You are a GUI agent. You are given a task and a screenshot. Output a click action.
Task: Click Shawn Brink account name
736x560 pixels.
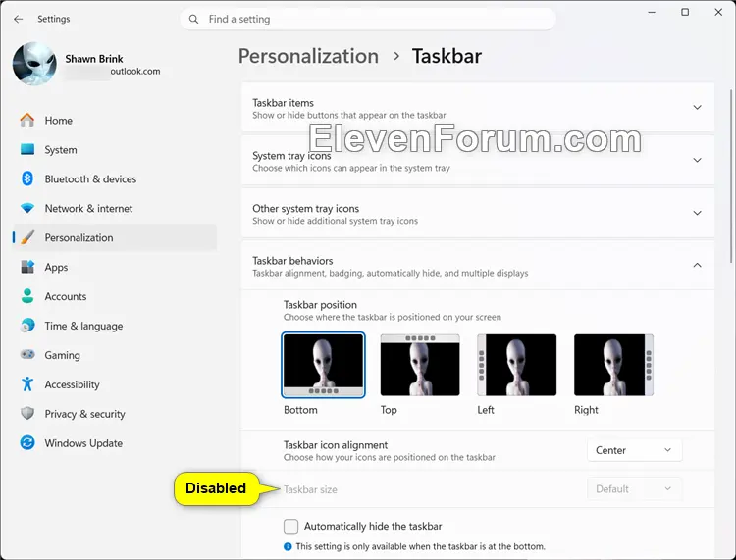94,59
